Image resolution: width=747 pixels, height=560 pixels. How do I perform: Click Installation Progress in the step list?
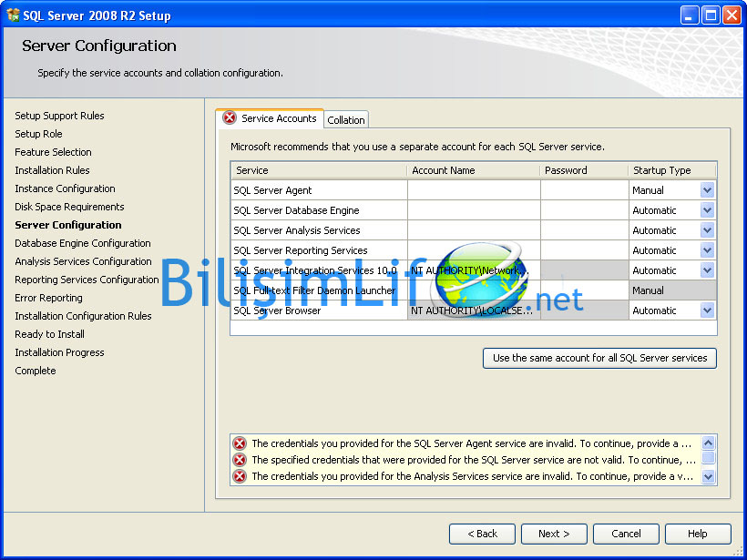point(59,352)
